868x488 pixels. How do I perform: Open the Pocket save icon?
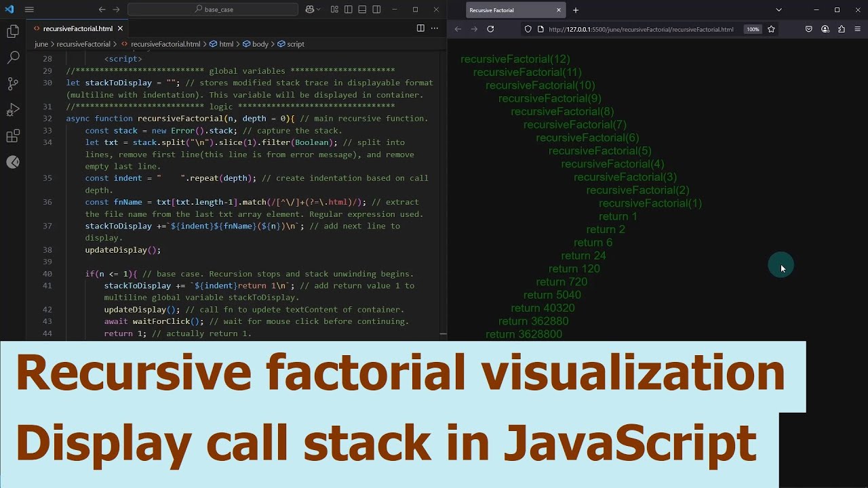(809, 29)
